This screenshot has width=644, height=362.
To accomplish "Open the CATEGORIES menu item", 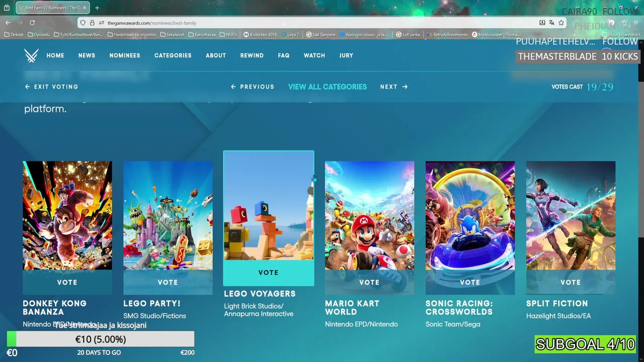I will pos(173,55).
